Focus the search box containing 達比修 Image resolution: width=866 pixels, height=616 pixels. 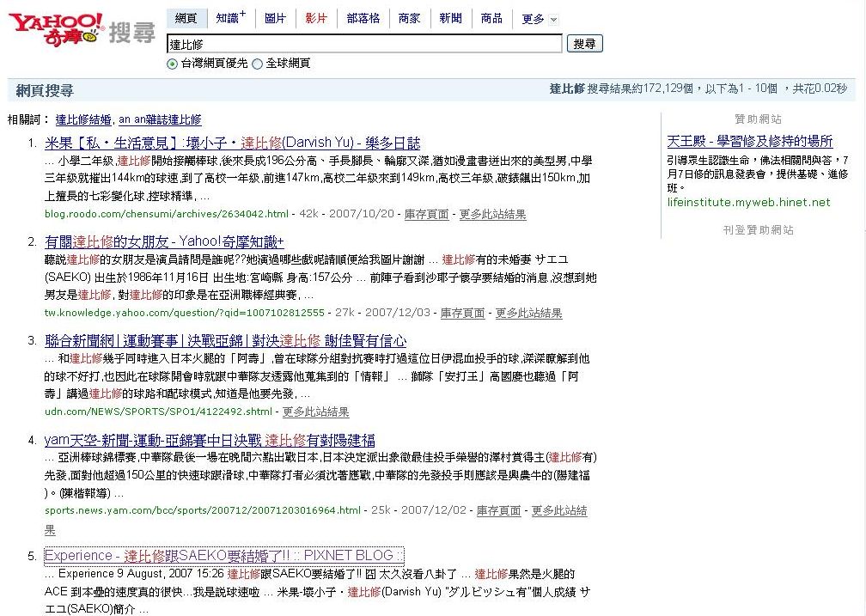364,44
